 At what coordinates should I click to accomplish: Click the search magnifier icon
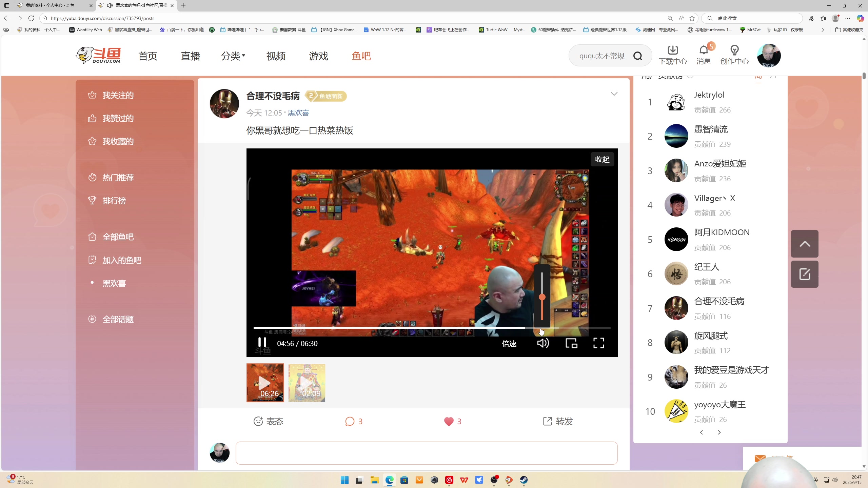(x=638, y=56)
